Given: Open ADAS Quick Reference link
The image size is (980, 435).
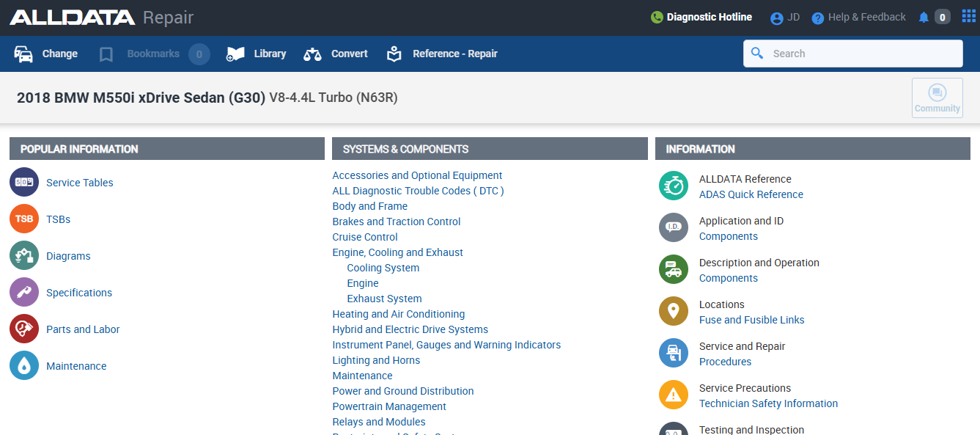Looking at the screenshot, I should pos(751,194).
